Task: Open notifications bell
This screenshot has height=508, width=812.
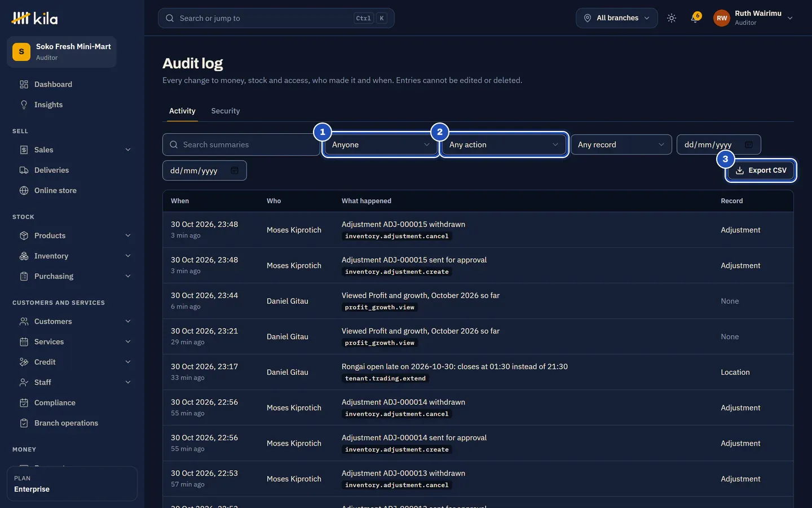Action: tap(695, 18)
